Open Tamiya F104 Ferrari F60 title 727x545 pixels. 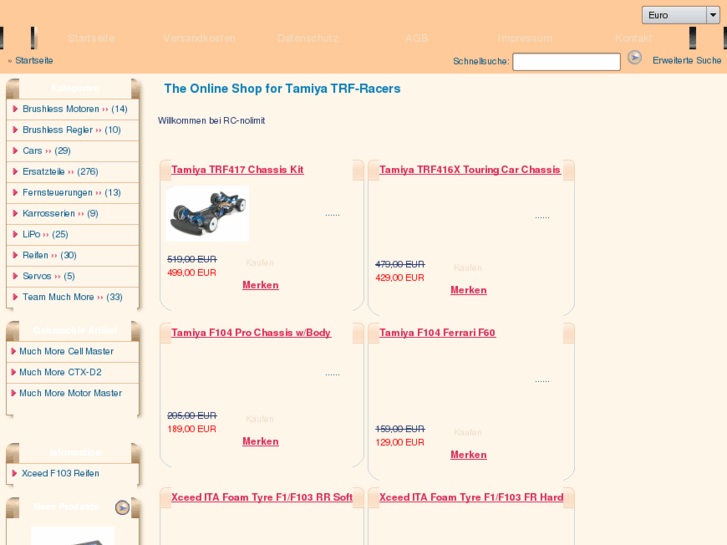coord(437,333)
